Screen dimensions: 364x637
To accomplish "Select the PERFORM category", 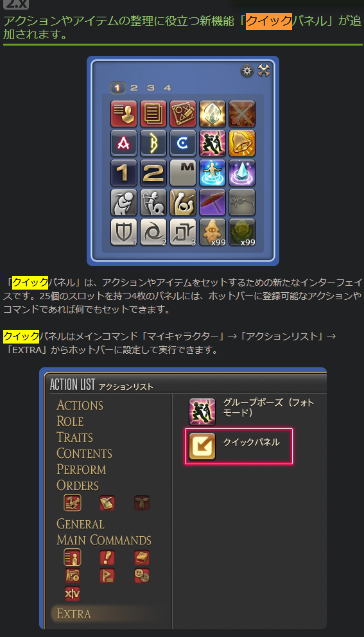I will click(x=82, y=469).
